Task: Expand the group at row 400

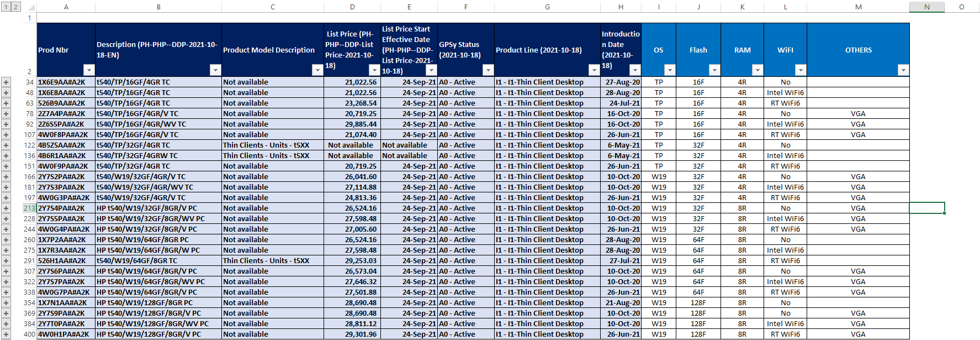Action: coord(6,334)
